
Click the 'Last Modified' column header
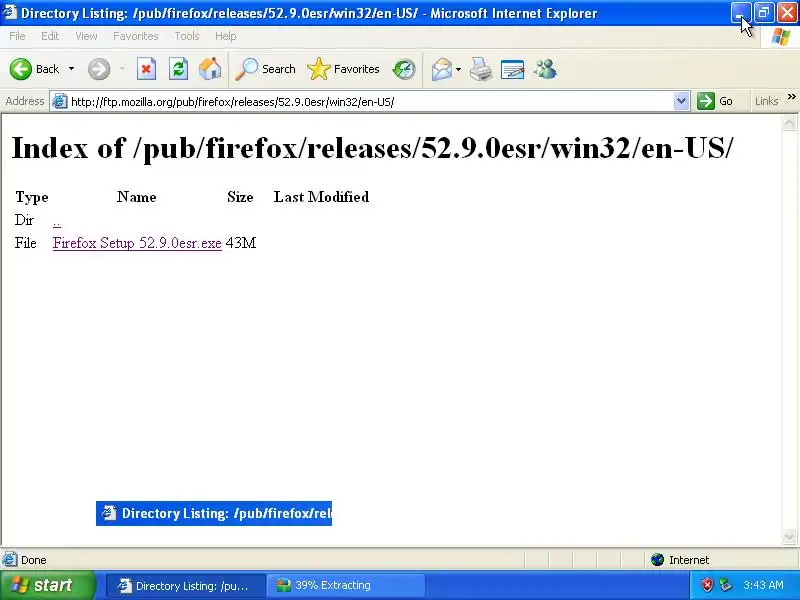coord(321,196)
